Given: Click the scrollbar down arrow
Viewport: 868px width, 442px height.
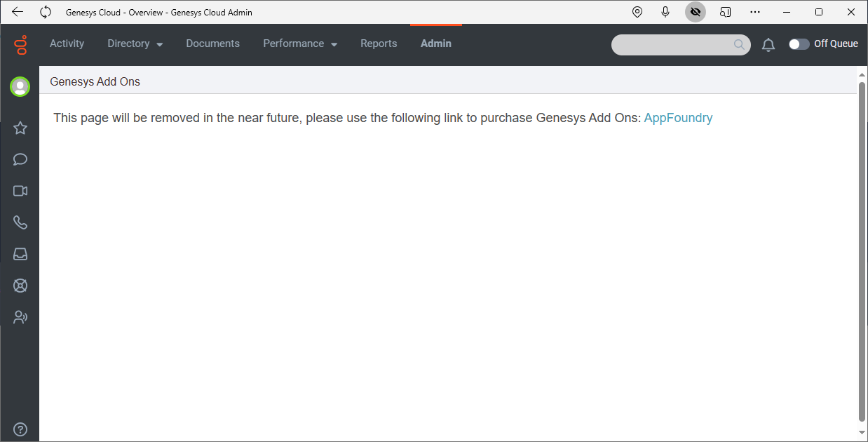Looking at the screenshot, I should pos(862,433).
